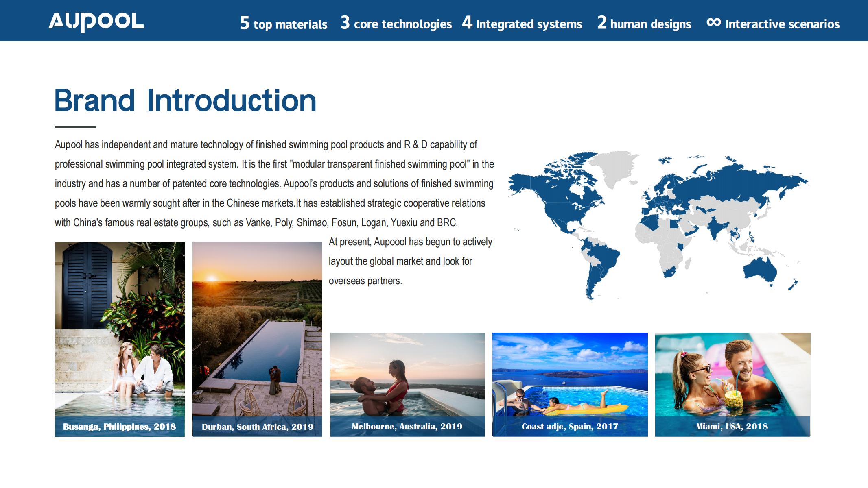This screenshot has height=488, width=868.
Task: Click the caption 'Busanga, Philippines, 2018'
Action: pos(120,427)
